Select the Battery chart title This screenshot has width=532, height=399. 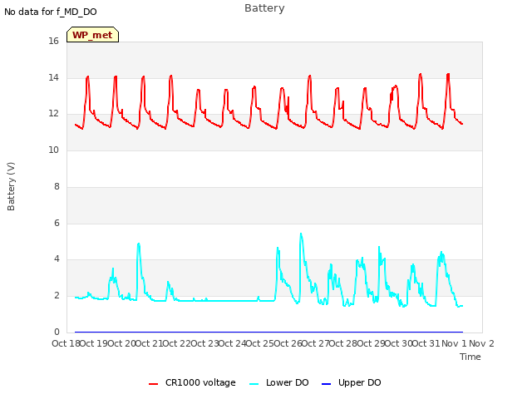pyautogui.click(x=264, y=8)
